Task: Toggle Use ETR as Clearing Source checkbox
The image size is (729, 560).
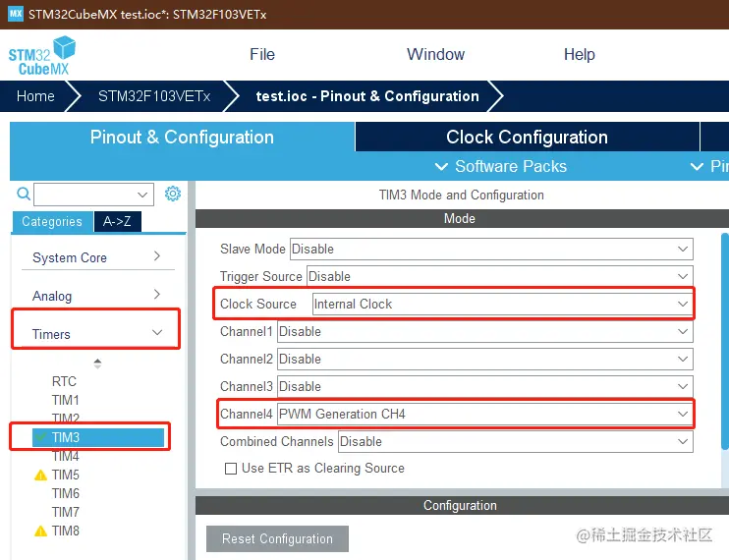Action: click(x=231, y=469)
